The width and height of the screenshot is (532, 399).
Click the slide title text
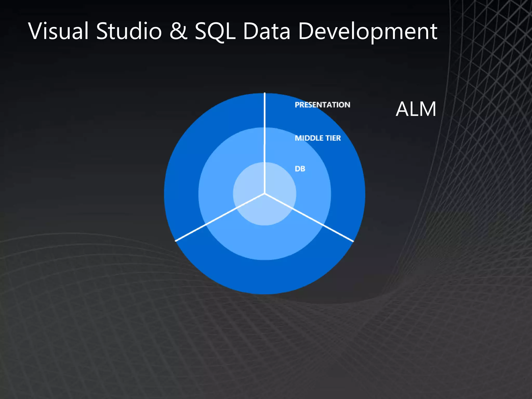[x=233, y=31]
